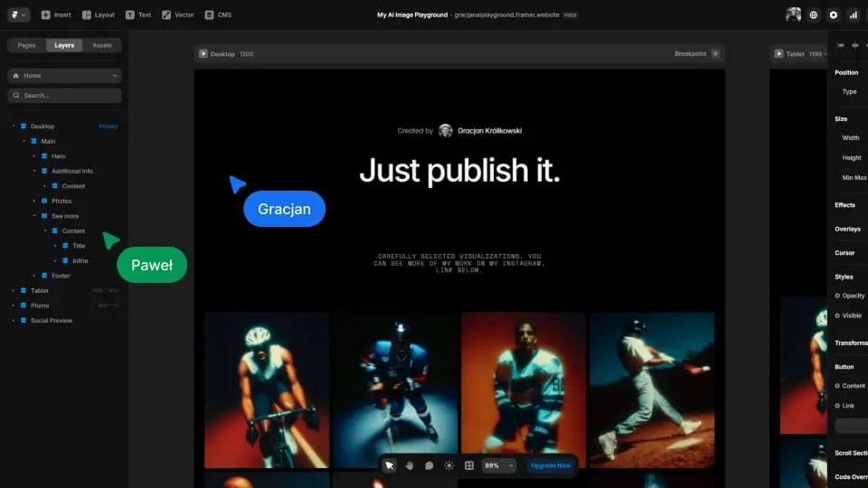Image resolution: width=868 pixels, height=488 pixels.
Task: Select the carefully selected visualizations text
Action: [459, 263]
